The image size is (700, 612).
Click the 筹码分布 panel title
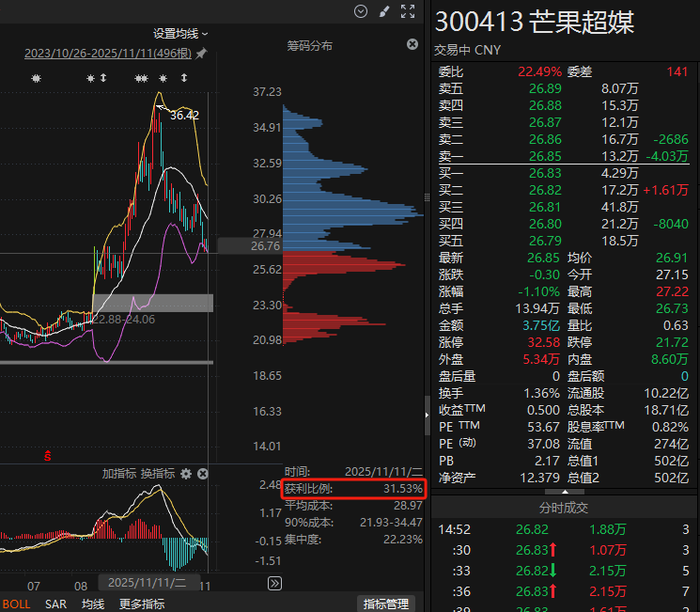click(x=309, y=45)
